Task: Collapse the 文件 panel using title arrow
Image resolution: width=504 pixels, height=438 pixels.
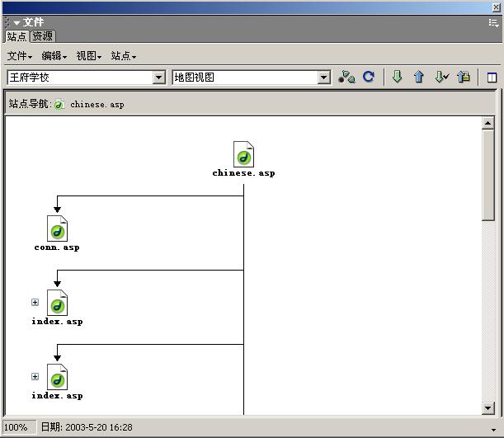Action: (x=16, y=22)
